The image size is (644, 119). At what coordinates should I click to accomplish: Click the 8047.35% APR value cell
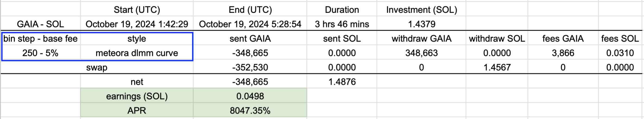250,111
